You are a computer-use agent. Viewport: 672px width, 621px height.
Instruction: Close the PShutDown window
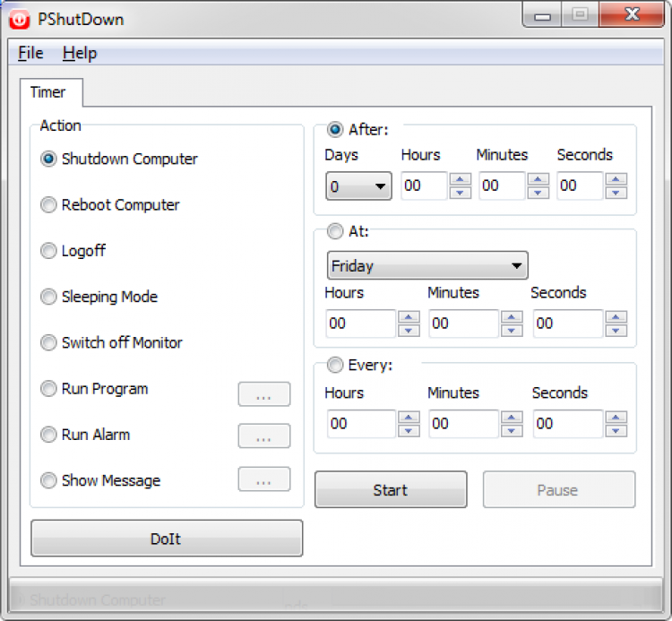point(632,15)
